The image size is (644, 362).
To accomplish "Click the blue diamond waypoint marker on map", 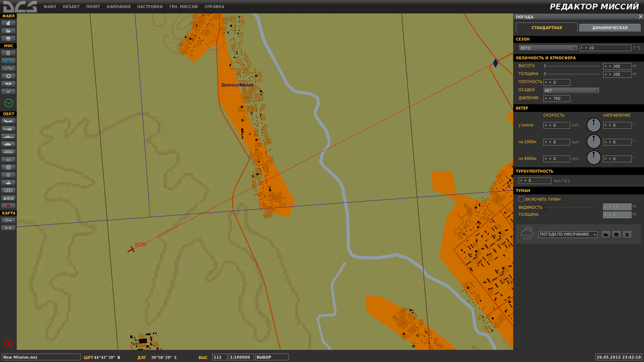I will point(495,63).
